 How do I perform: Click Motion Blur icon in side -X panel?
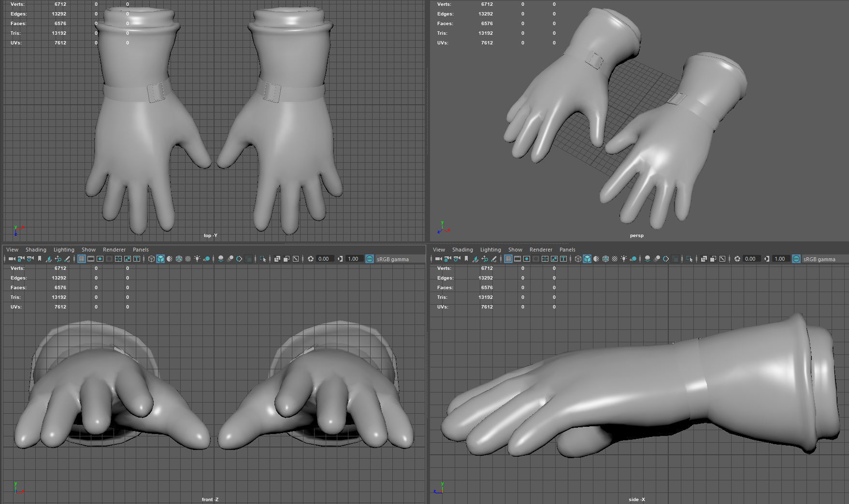pyautogui.click(x=657, y=259)
